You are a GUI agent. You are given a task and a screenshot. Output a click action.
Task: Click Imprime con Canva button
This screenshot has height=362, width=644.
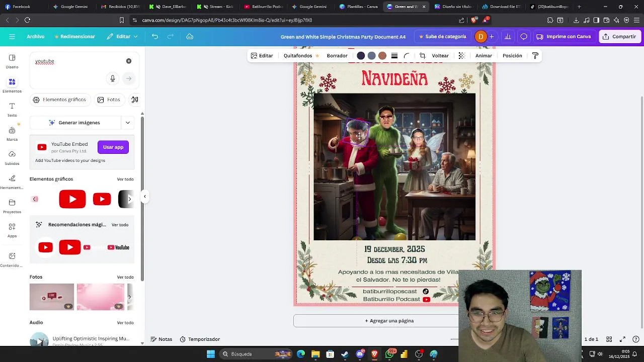[x=564, y=37]
